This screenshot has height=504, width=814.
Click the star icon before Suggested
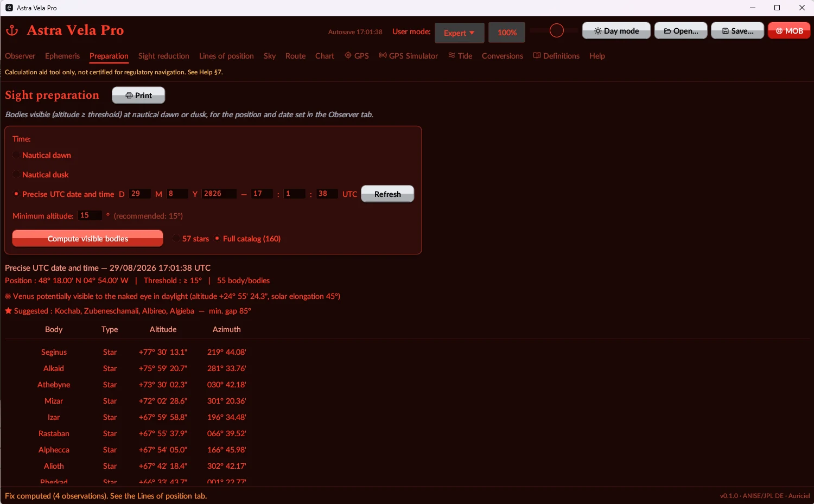(x=8, y=311)
